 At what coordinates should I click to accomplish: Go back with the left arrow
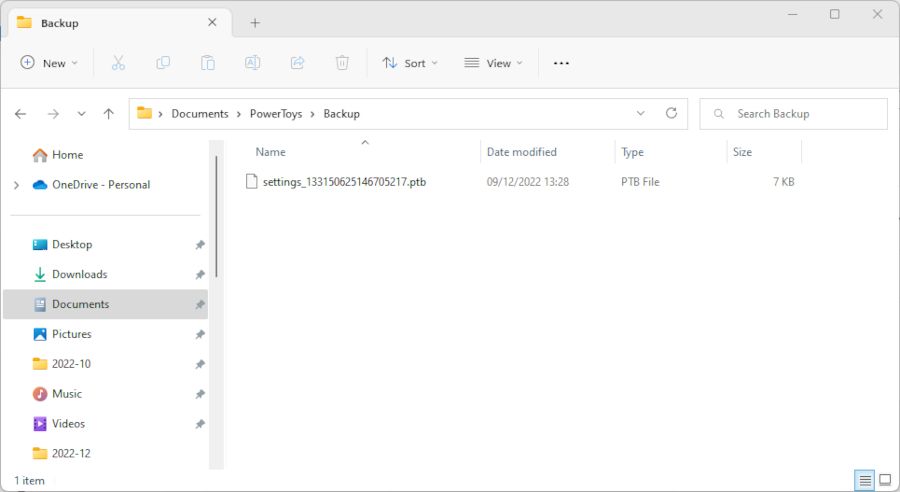(x=21, y=114)
